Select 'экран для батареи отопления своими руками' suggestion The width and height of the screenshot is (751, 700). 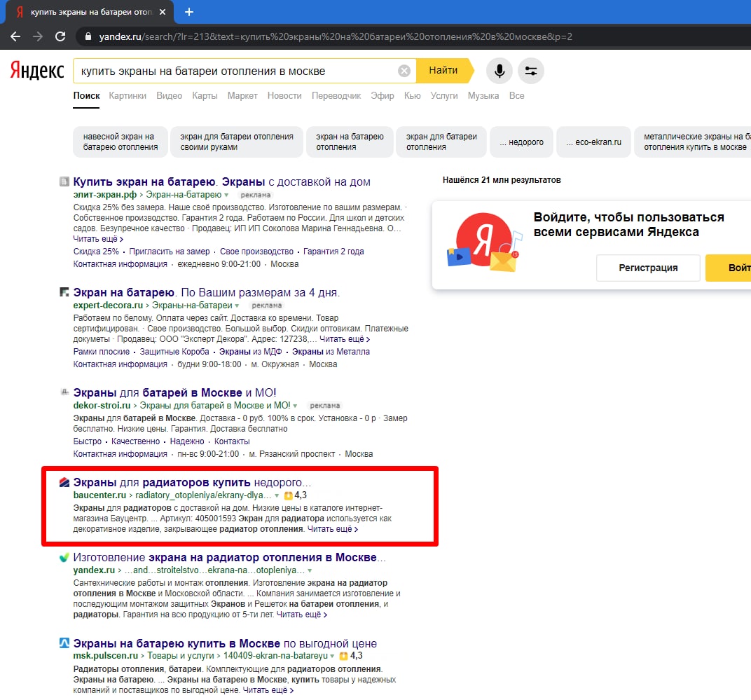click(237, 142)
